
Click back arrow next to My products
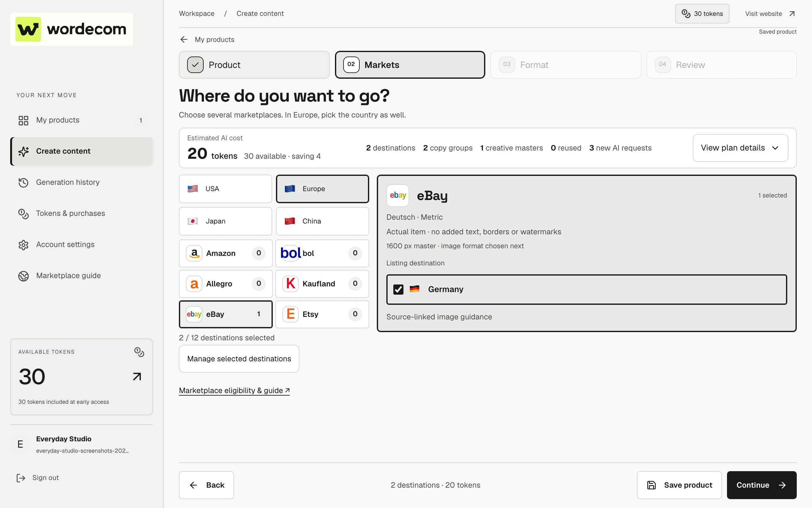184,40
